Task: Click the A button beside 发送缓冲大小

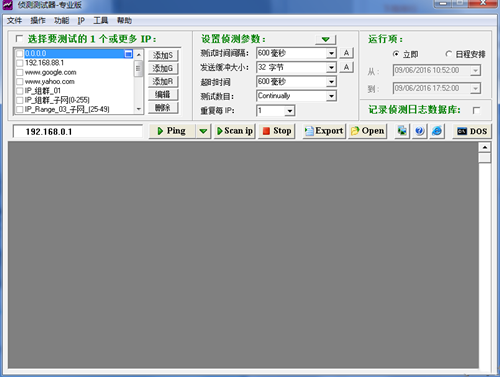Action: point(346,67)
